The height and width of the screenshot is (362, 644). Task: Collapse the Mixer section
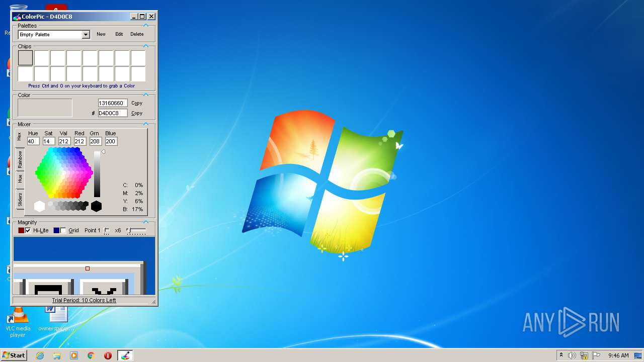click(146, 124)
